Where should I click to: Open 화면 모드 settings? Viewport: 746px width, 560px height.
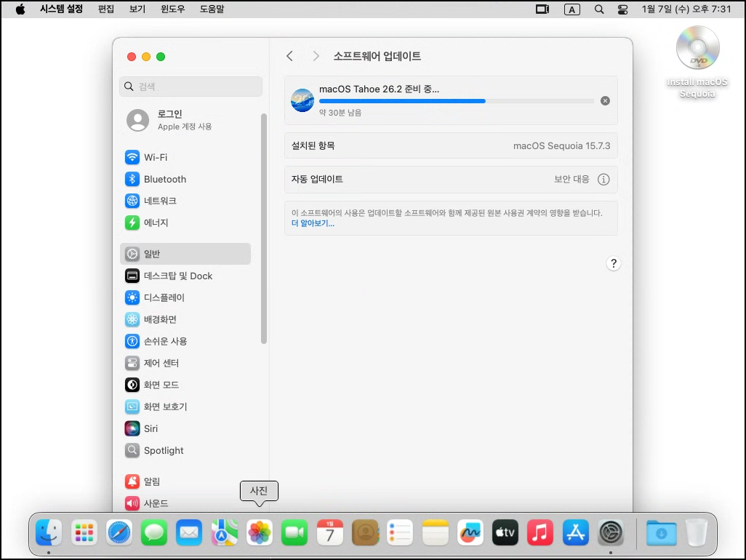coord(185,385)
